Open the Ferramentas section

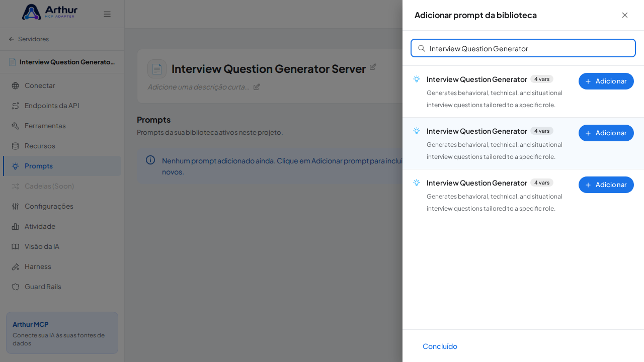tap(62, 126)
